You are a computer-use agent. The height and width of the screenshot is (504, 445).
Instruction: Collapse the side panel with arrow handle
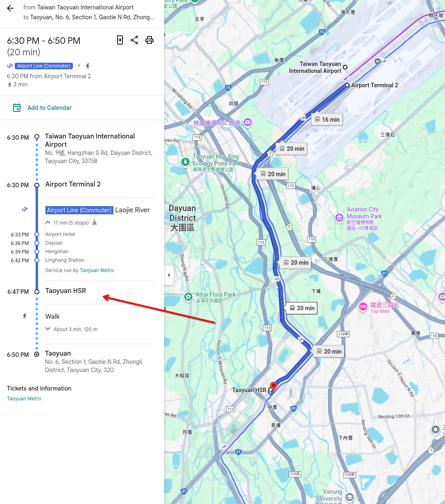pos(169,275)
